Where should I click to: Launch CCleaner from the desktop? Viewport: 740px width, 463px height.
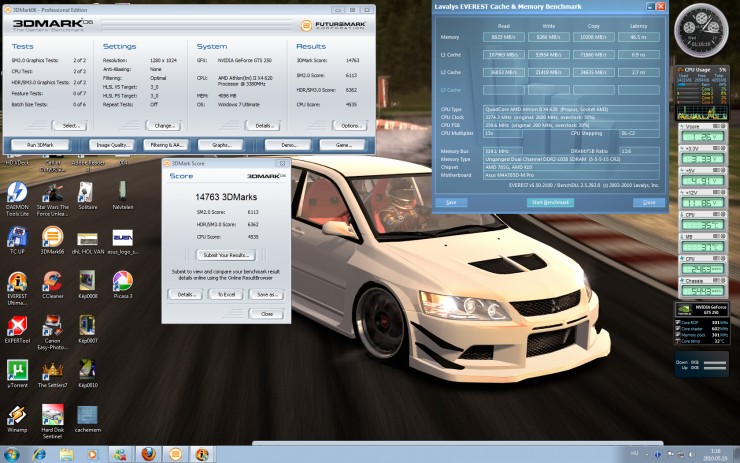coord(52,280)
